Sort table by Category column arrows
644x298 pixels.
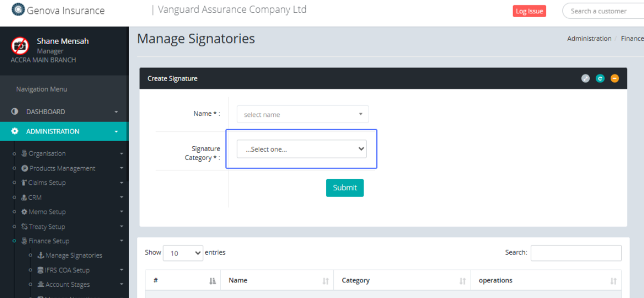coord(463,281)
